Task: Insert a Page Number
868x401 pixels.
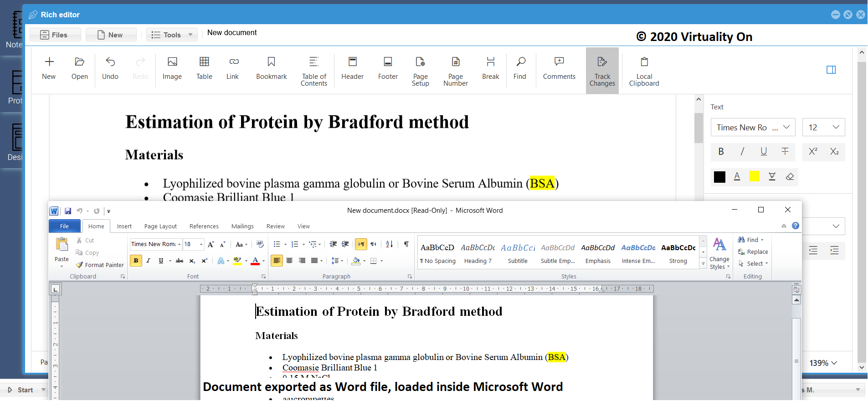Action: [x=455, y=72]
